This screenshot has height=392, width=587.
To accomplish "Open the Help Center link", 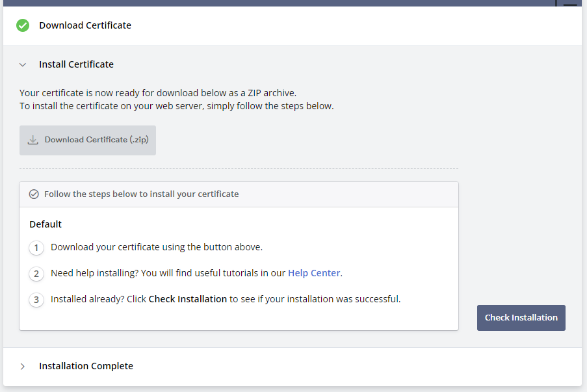I will (314, 273).
